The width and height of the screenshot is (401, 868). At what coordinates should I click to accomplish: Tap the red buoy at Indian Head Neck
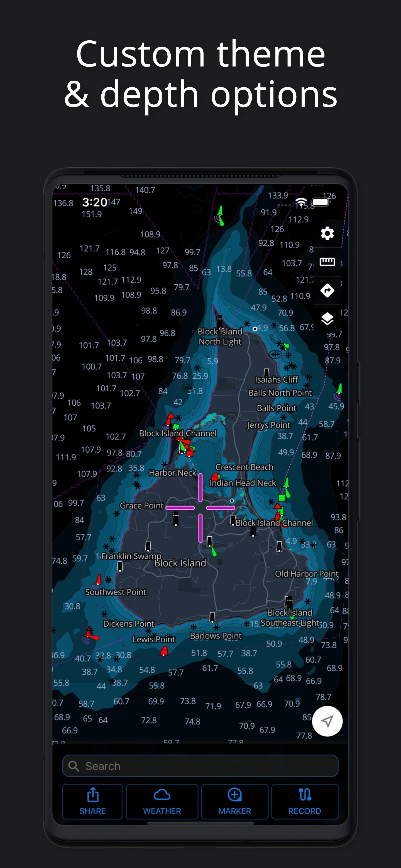click(x=215, y=477)
